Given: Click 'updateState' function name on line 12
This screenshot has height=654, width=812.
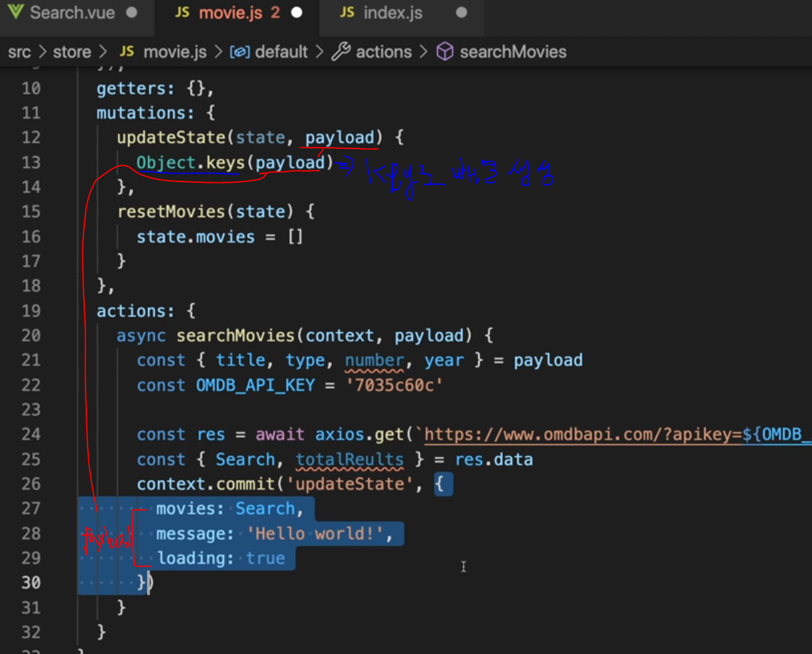Looking at the screenshot, I should (x=171, y=137).
